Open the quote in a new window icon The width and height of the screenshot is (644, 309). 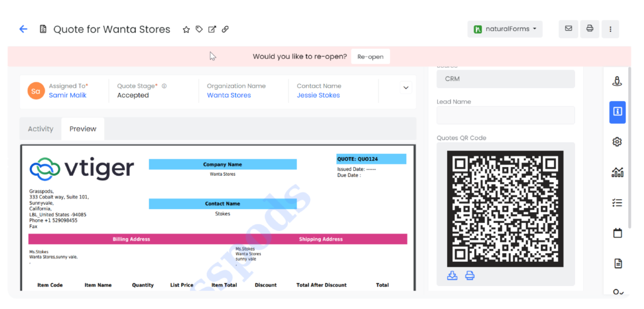[x=212, y=29]
